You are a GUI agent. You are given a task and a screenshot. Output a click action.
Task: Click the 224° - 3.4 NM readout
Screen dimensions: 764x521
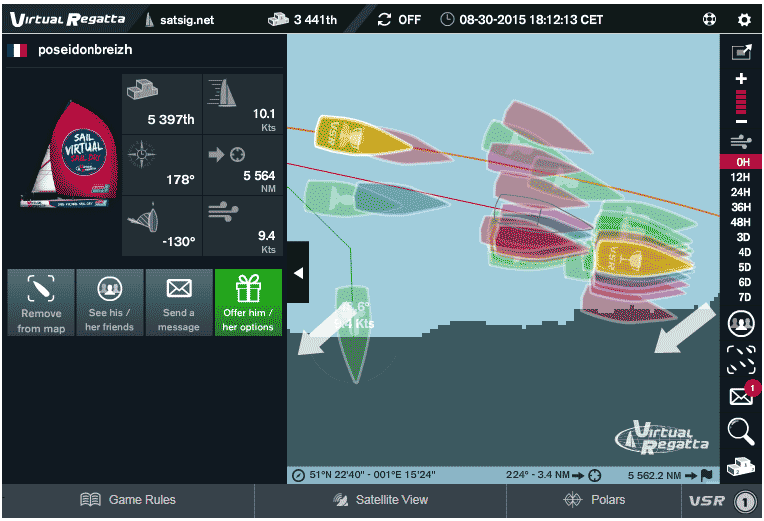[x=537, y=475]
